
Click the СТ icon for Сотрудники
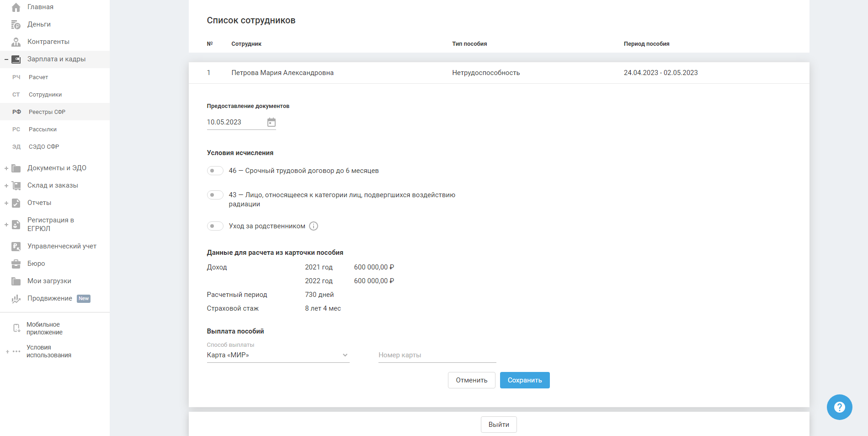pos(16,95)
